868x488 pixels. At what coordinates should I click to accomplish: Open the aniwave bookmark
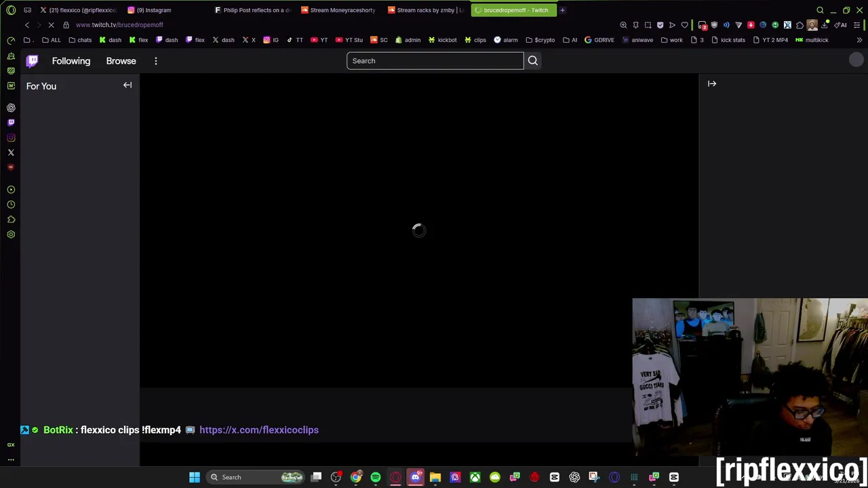[637, 40]
